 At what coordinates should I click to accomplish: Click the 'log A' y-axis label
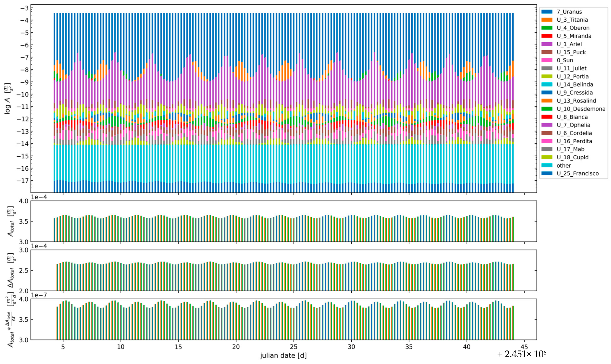click(x=9, y=98)
